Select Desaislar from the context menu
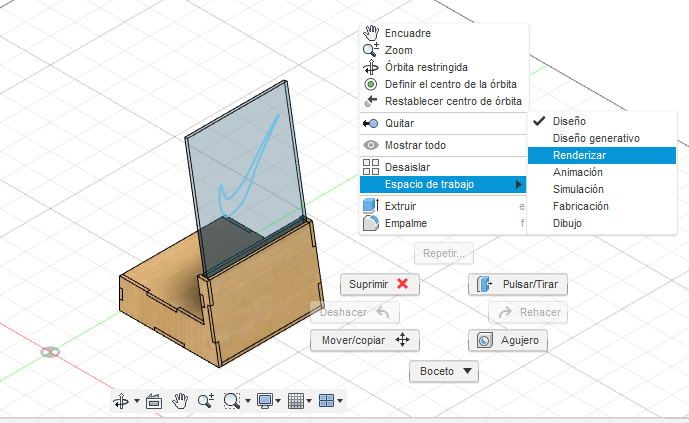 pyautogui.click(x=444, y=167)
